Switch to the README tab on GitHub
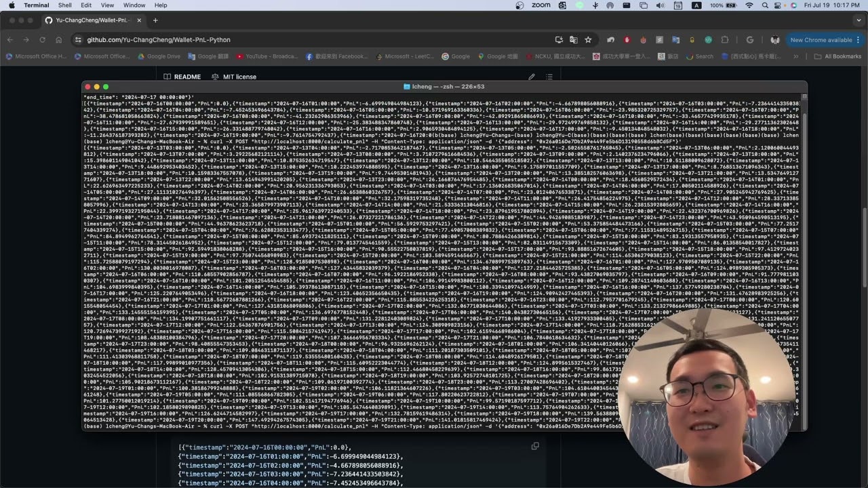 (x=182, y=77)
